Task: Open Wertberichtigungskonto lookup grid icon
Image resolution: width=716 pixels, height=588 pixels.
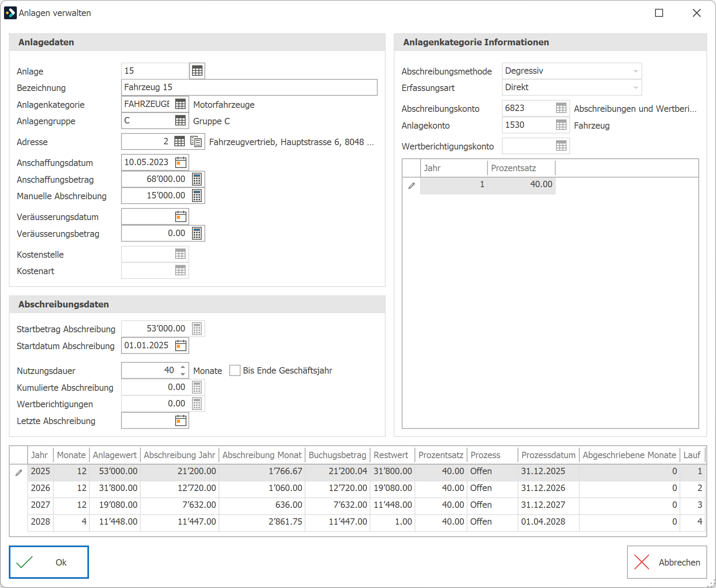Action: (x=561, y=146)
